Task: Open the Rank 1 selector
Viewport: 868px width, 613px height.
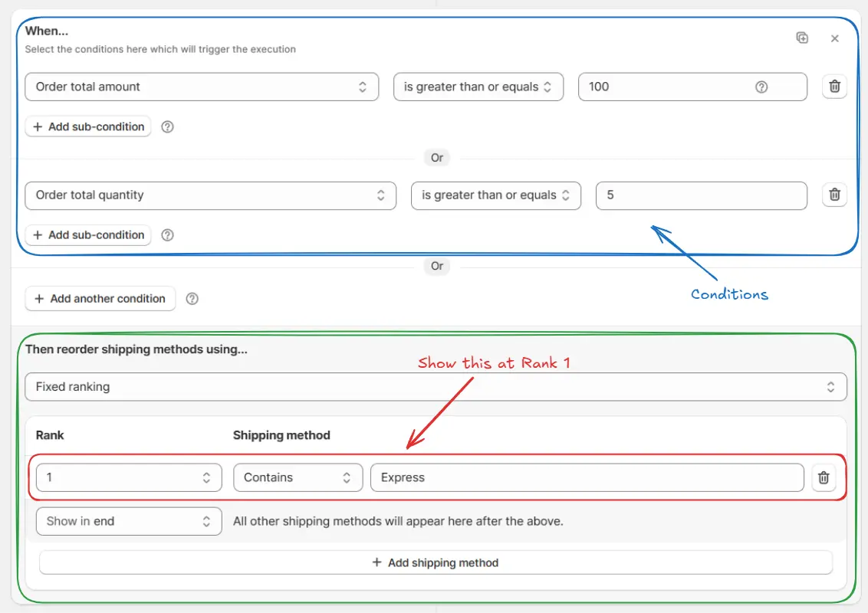Action: (x=128, y=477)
